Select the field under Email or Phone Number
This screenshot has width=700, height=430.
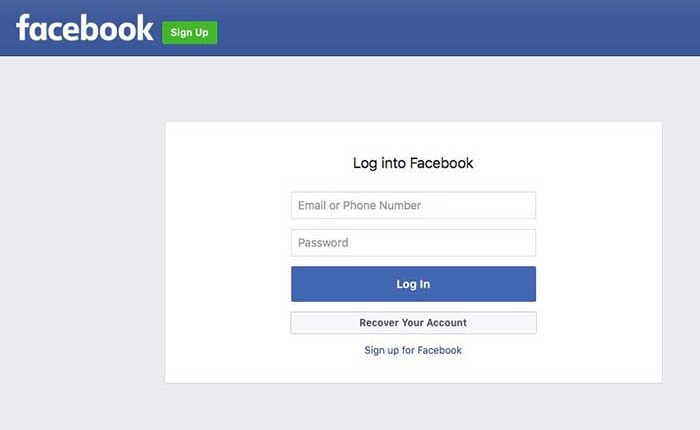(x=413, y=243)
